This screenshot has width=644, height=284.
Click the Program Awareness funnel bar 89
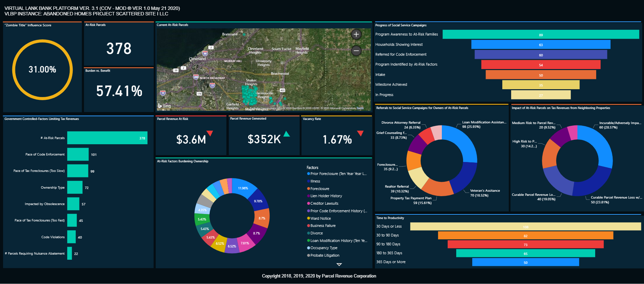541,35
